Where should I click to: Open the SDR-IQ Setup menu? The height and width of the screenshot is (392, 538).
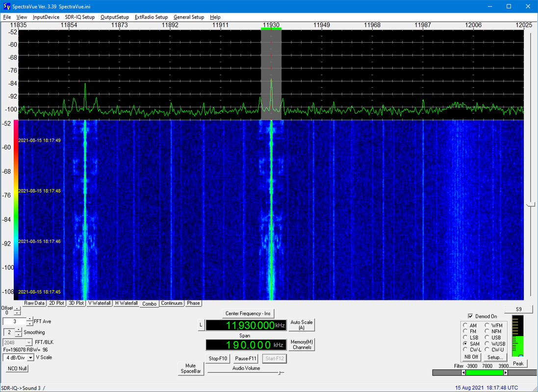pos(79,17)
